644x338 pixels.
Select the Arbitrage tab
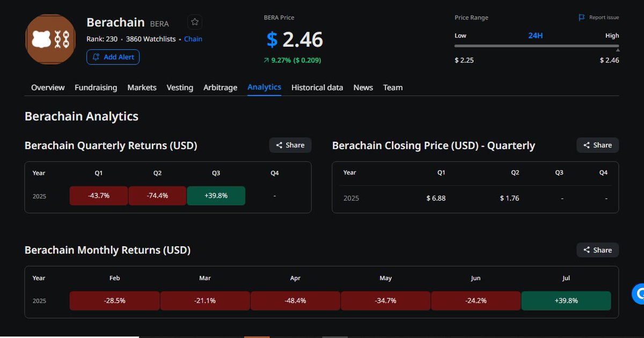(x=220, y=87)
